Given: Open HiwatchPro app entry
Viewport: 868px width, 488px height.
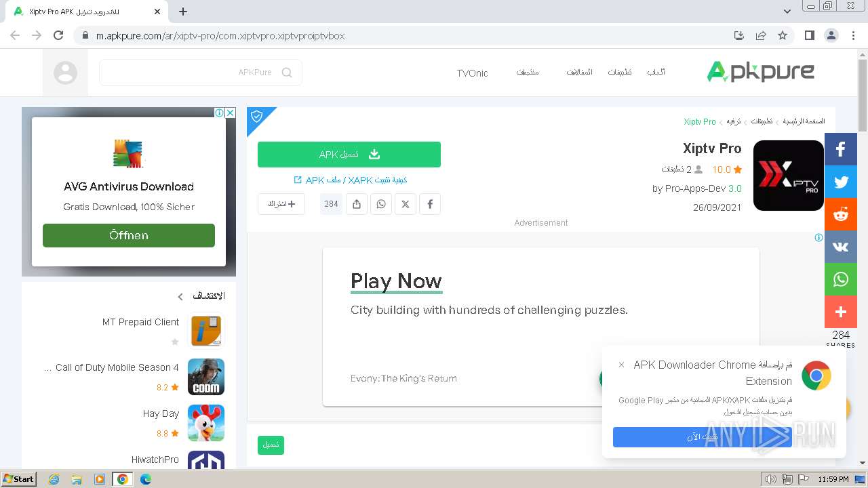Looking at the screenshot, I should coord(129,461).
